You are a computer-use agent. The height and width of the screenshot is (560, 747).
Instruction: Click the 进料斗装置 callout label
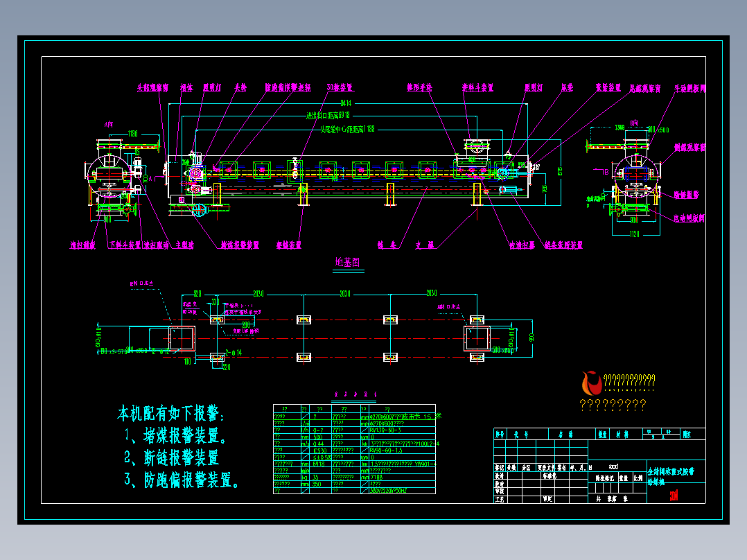coord(477,88)
